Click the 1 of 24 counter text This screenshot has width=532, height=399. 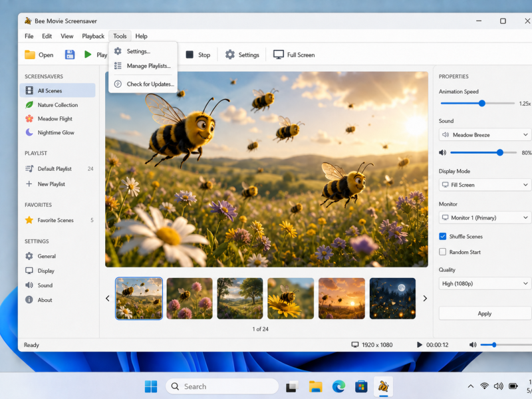(x=260, y=329)
